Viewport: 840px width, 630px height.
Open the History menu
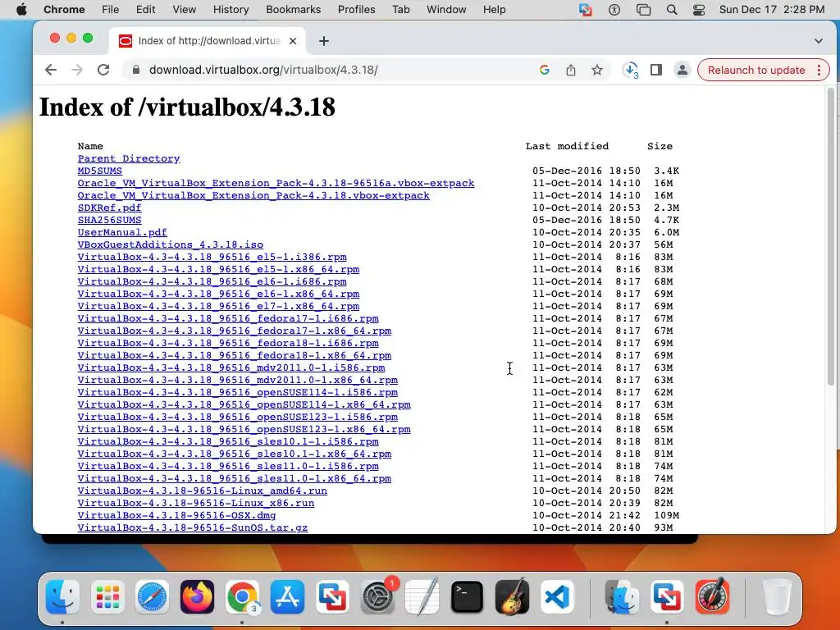click(231, 10)
